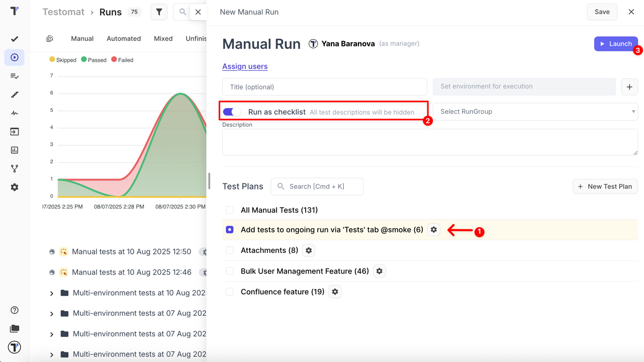Expand first Multi-environment tests folder
Viewport: 644px width, 362px height.
[52, 293]
